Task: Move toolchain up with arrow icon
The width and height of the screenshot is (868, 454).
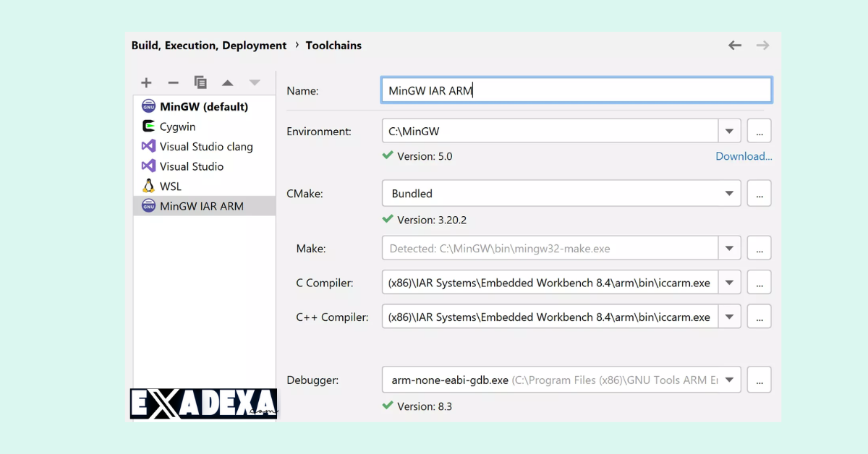Action: (x=227, y=83)
